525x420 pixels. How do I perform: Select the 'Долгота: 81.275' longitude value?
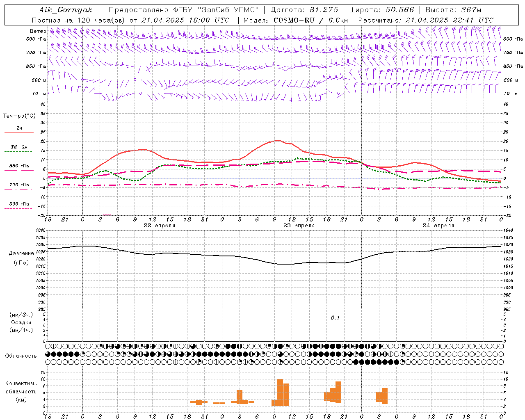click(304, 10)
